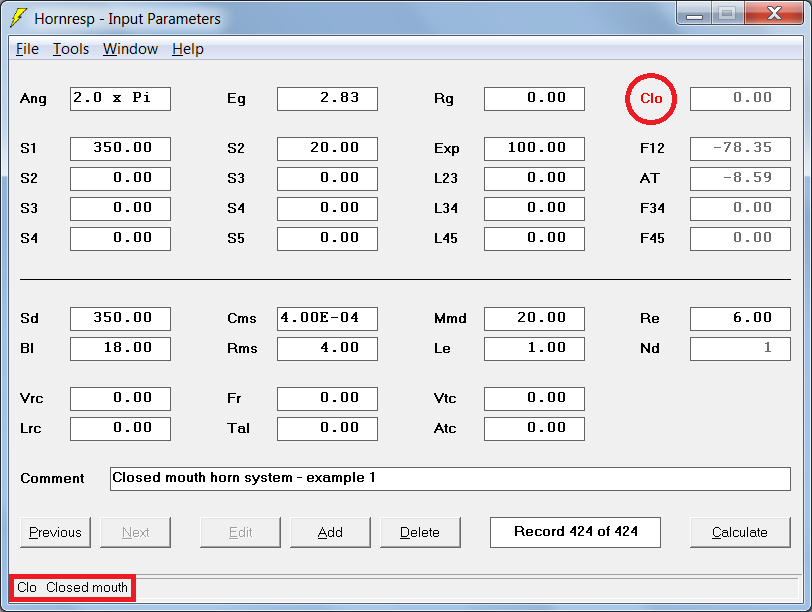Select the Eg field with 2.83

[327, 98]
